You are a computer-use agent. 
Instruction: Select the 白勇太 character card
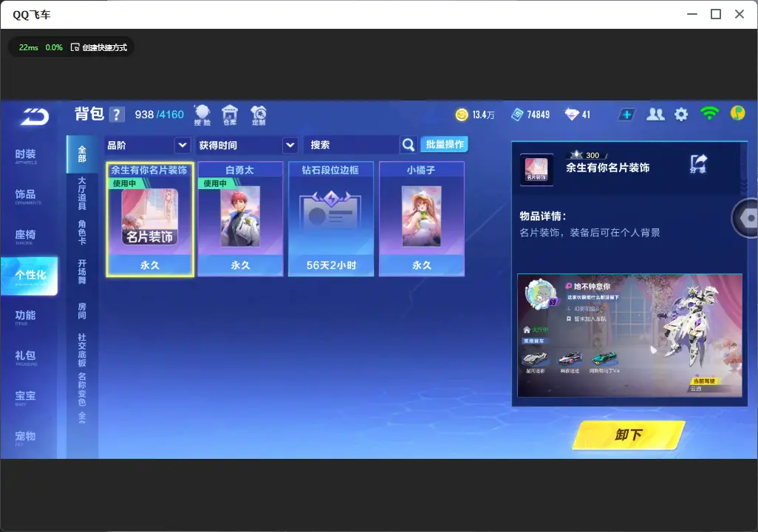240,219
